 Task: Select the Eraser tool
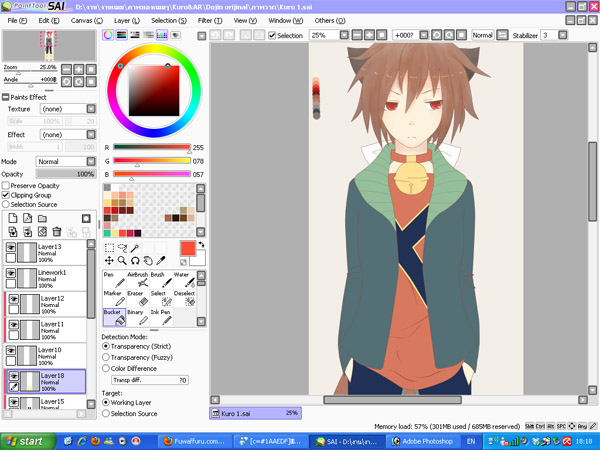[x=137, y=298]
